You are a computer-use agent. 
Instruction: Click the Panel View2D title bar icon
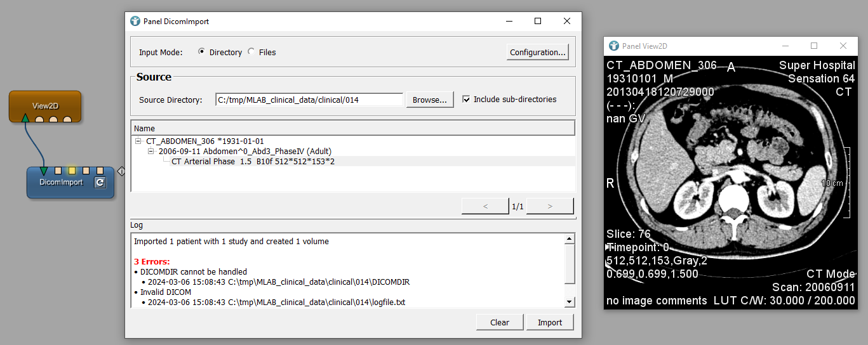[x=613, y=46]
